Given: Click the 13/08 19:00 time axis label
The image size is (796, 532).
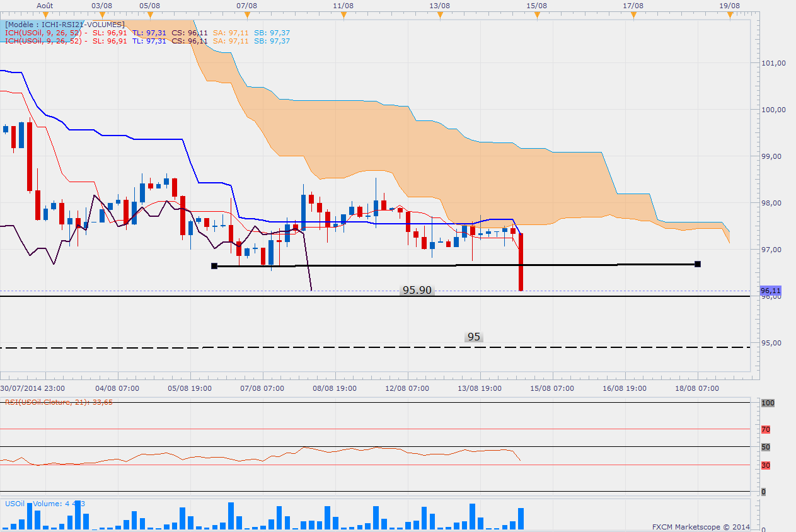Looking at the screenshot, I should click(x=480, y=388).
